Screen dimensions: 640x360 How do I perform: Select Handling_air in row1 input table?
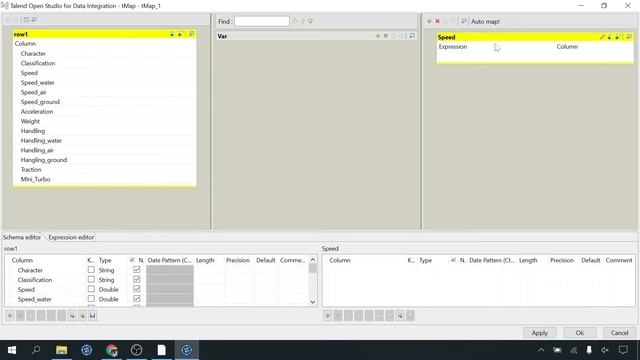pyautogui.click(x=37, y=150)
